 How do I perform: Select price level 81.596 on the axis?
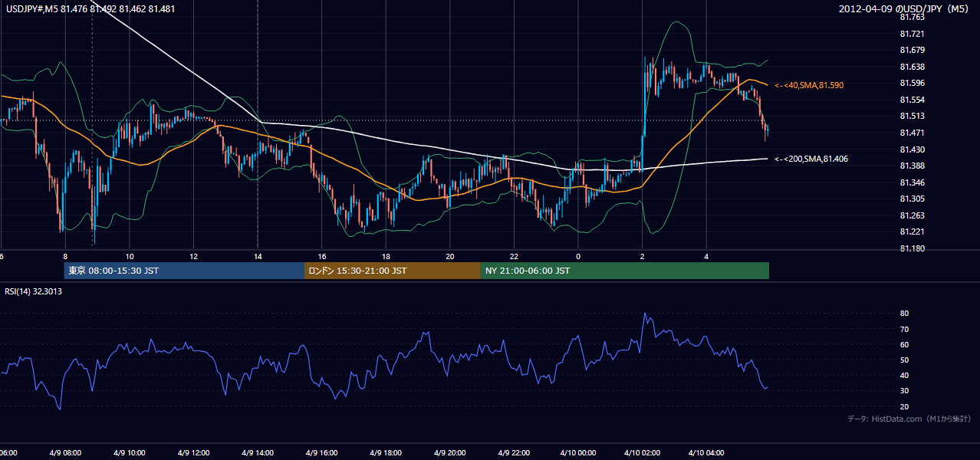click(912, 83)
